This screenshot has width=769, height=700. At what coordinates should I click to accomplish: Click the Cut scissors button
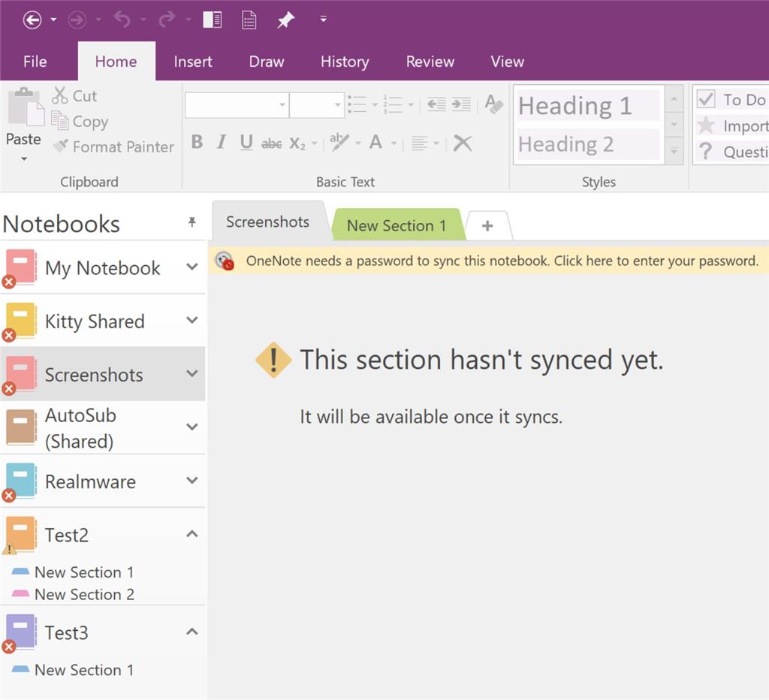[x=74, y=95]
